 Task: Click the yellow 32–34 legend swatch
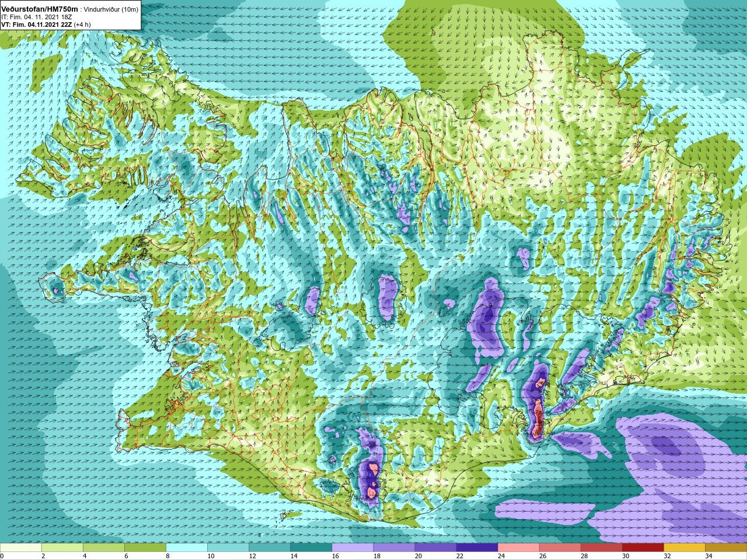(x=684, y=548)
